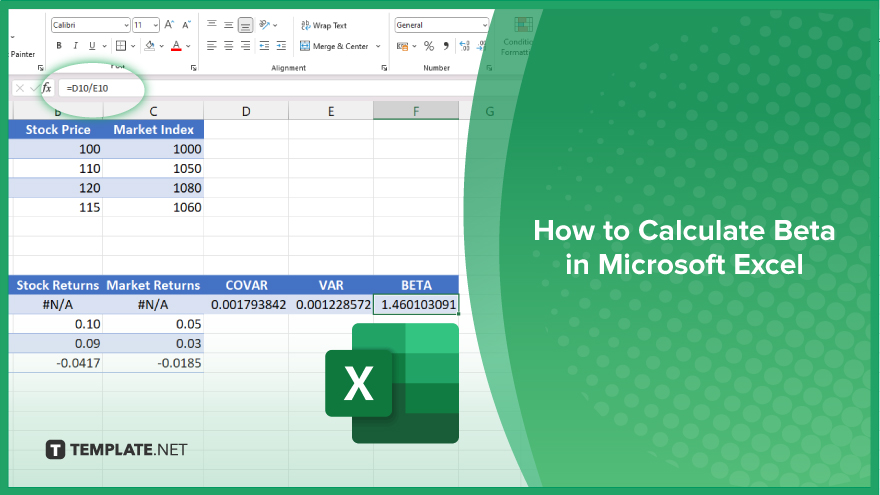880x495 pixels.
Task: Expand the Merge & Center dropdown arrow
Action: pos(378,46)
